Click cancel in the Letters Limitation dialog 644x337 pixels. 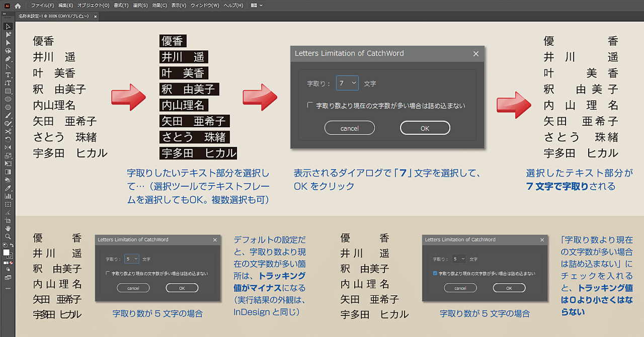(x=349, y=127)
